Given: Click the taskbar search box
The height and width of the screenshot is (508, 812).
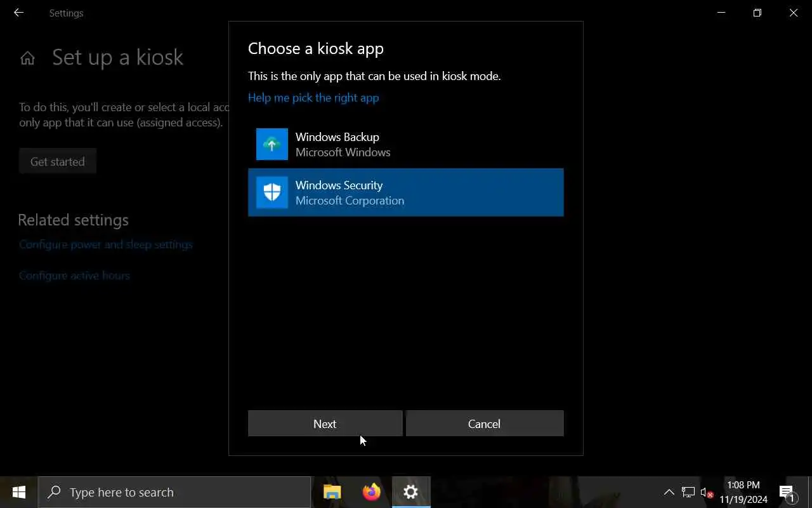Looking at the screenshot, I should coord(174,492).
